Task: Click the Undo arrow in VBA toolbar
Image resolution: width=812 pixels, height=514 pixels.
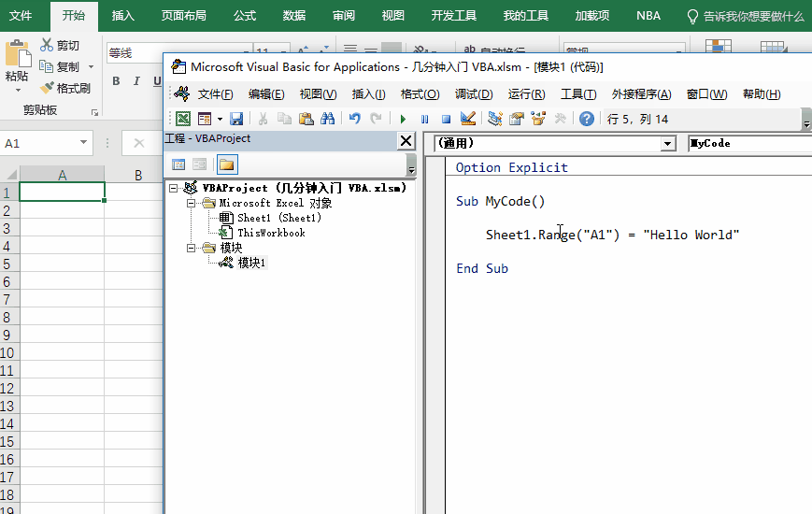Action: (x=354, y=119)
